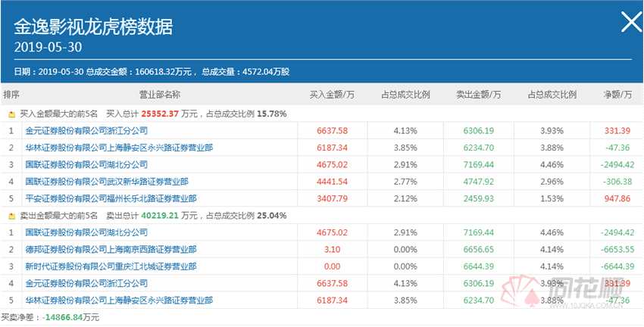Click the 买入金额/万 column header

coord(332,95)
